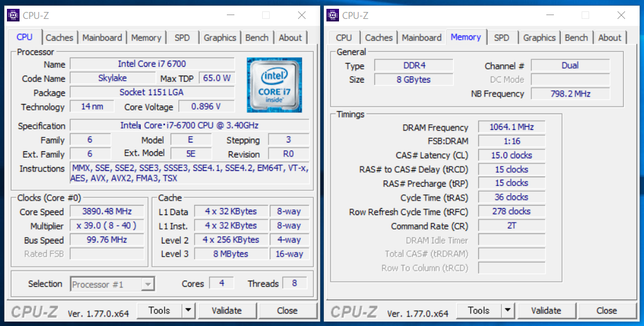Click the Cores value 4
The height and width of the screenshot is (326, 644).
point(221,283)
